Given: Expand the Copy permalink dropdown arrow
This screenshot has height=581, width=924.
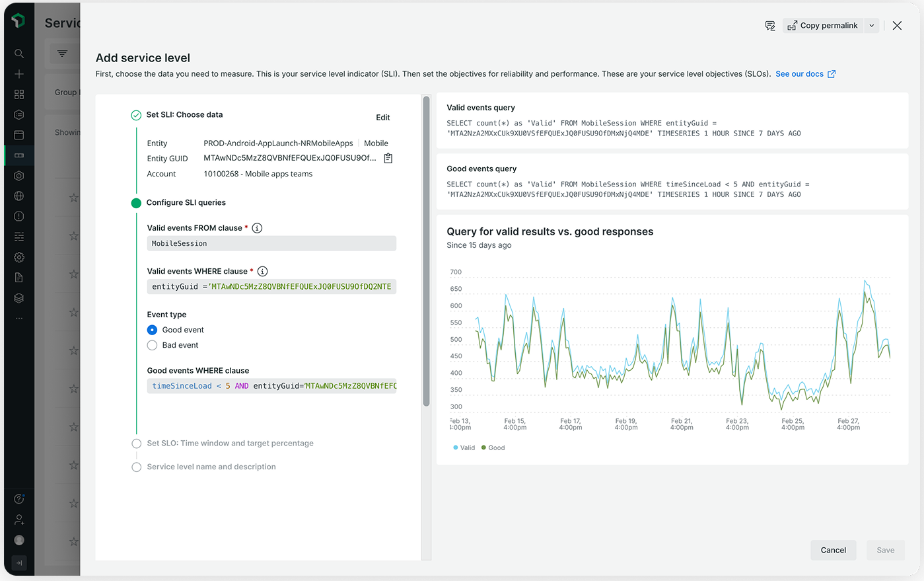Looking at the screenshot, I should click(872, 26).
